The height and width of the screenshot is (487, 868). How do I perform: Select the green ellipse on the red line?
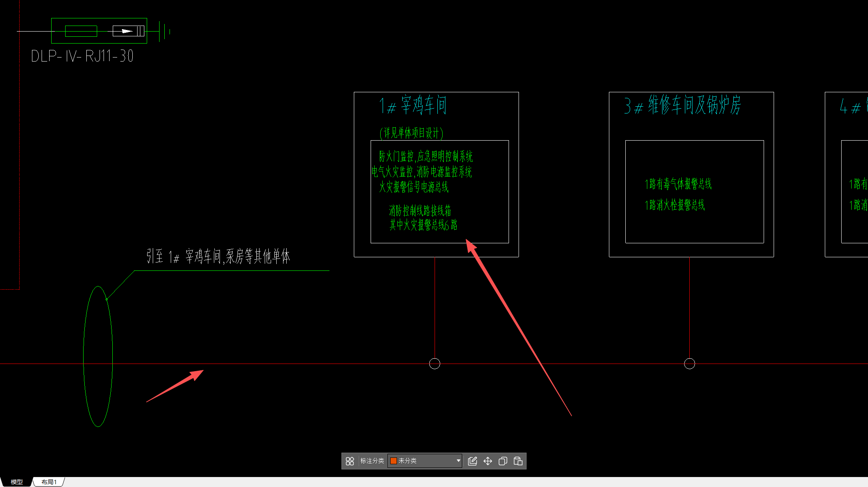pos(84,352)
